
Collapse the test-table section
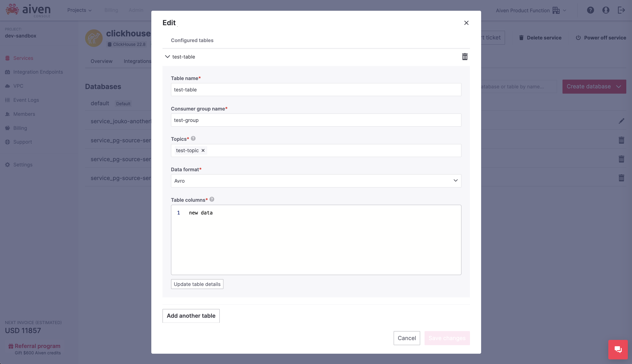point(167,57)
